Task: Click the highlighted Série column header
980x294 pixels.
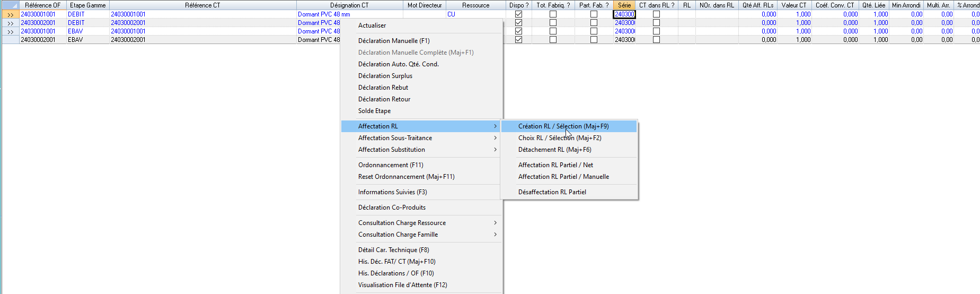Action: tap(624, 5)
